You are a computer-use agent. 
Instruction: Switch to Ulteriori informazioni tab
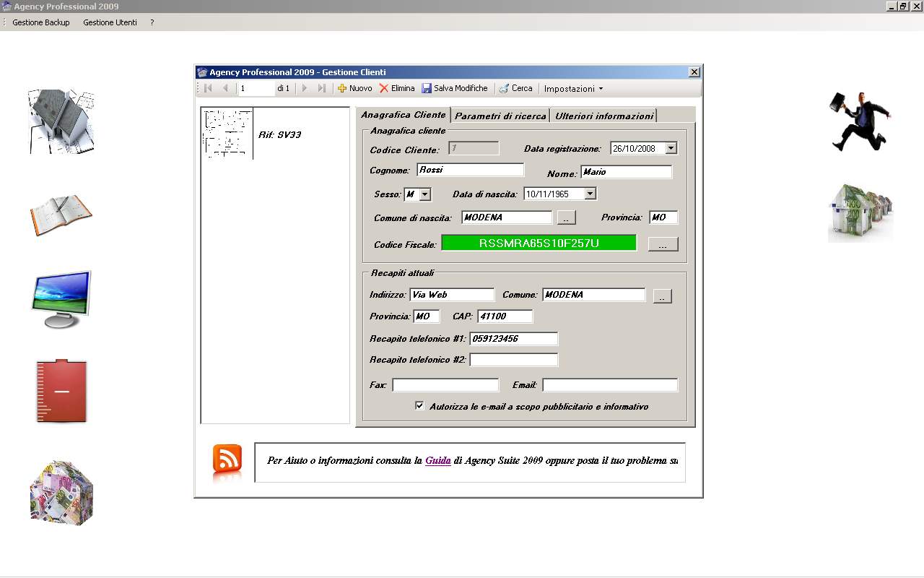(604, 116)
